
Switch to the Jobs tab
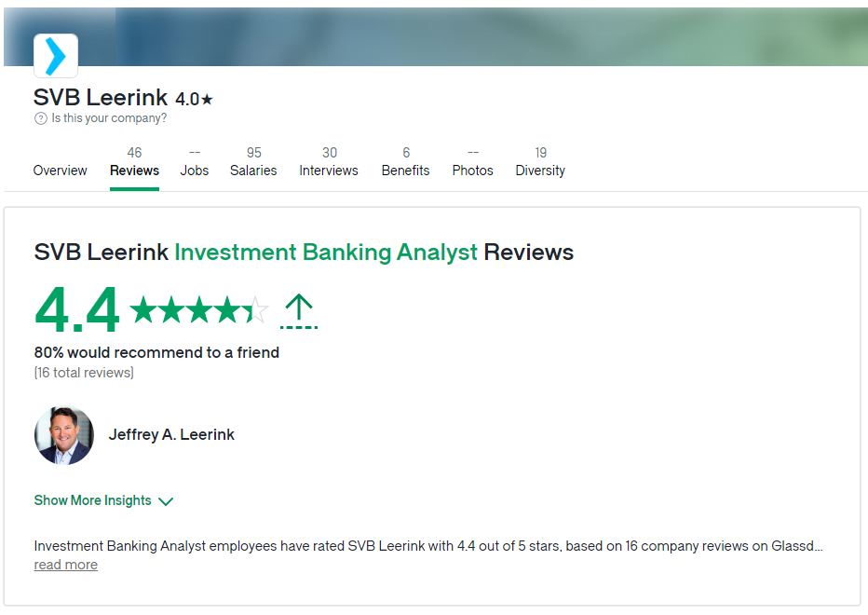click(x=195, y=171)
